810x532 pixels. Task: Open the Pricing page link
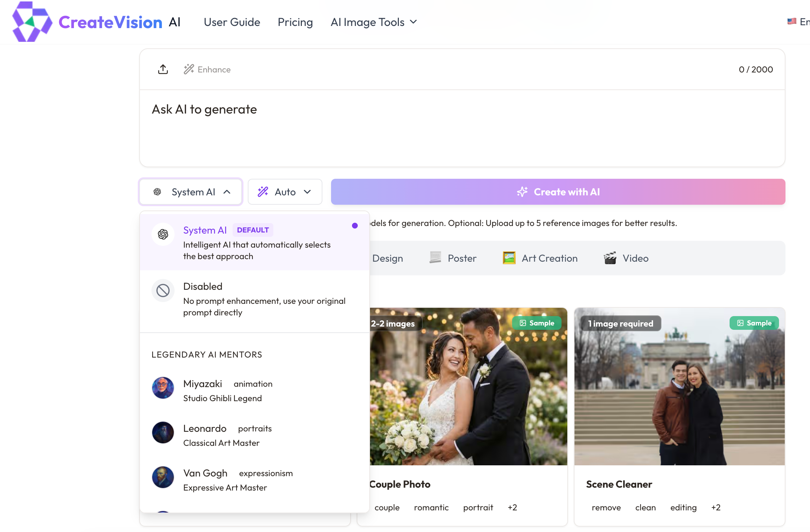295,22
